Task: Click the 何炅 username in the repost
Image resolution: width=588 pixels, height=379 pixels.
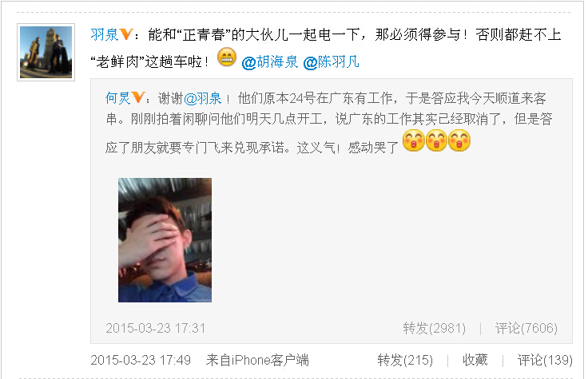Action: (117, 98)
